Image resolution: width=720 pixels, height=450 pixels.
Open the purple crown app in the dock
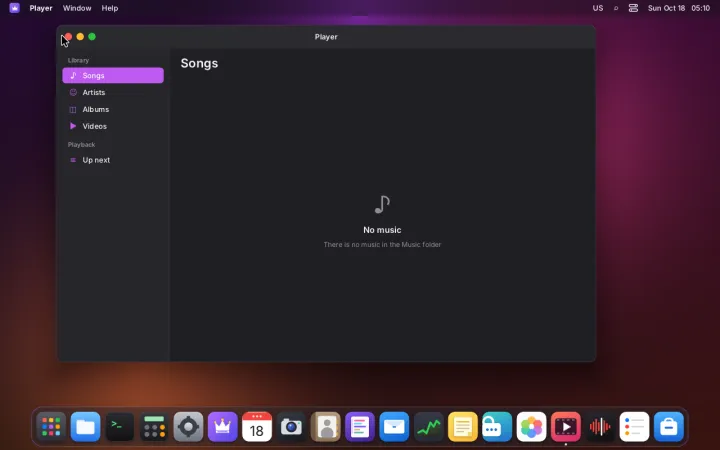[x=223, y=427]
